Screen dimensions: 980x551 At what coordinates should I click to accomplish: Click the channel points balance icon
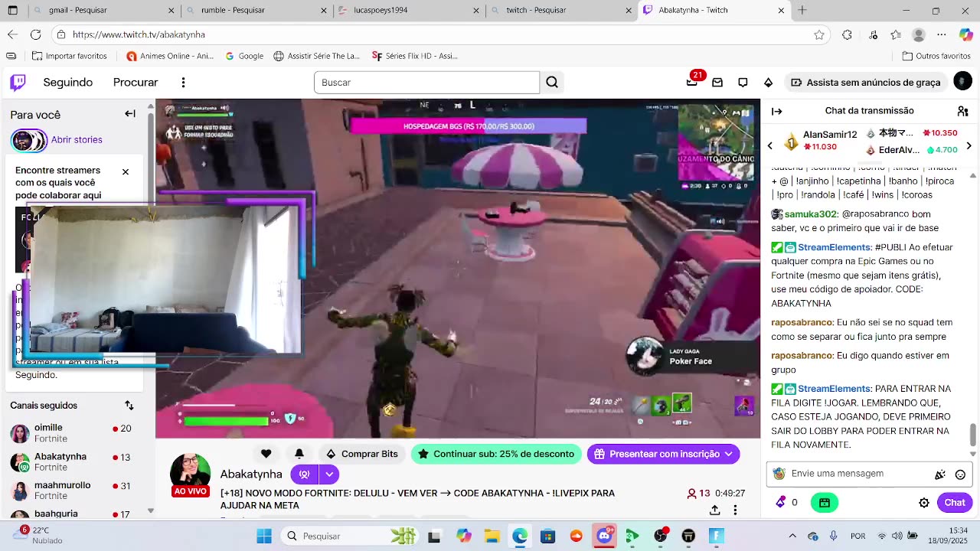[x=781, y=502]
